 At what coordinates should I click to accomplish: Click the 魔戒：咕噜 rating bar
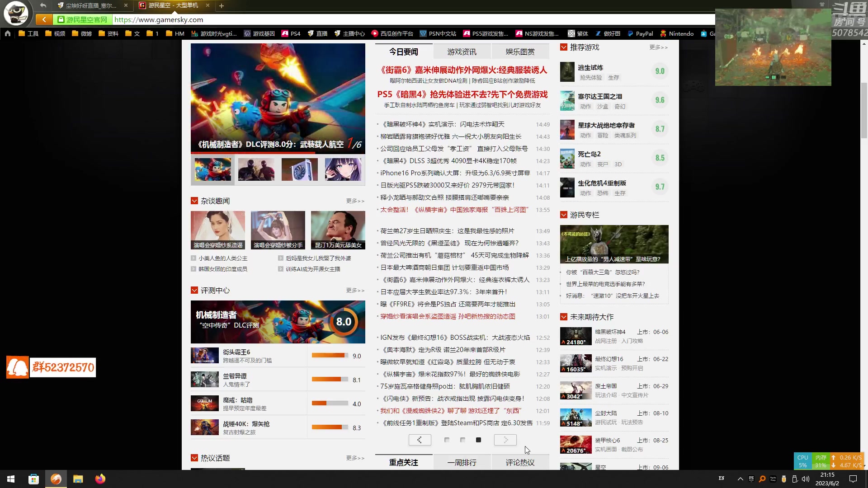[x=330, y=403]
